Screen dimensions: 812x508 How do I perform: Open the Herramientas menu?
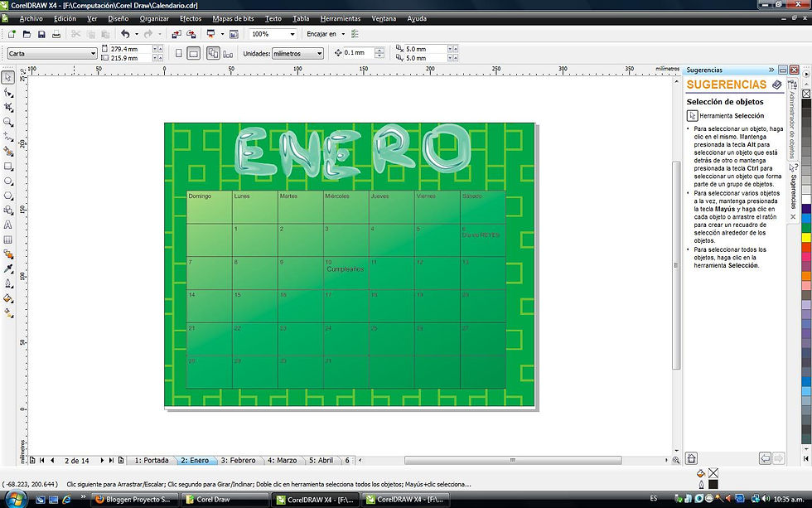coord(341,18)
